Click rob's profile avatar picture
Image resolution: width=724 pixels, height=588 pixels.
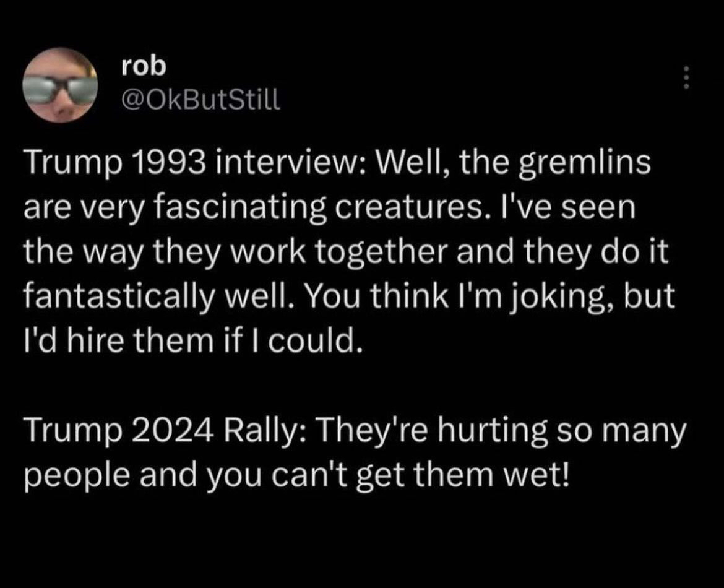point(60,85)
